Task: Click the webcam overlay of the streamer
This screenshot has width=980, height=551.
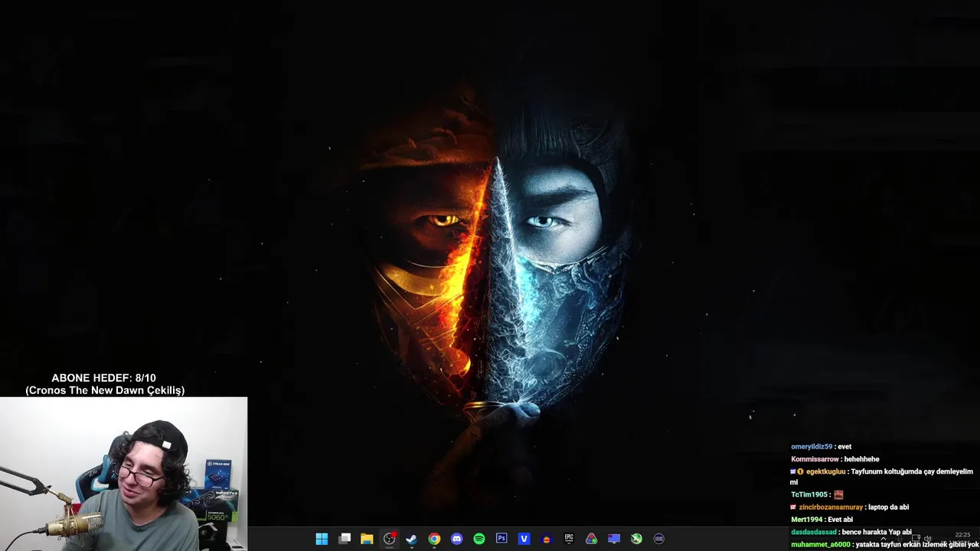Action: pos(123,474)
